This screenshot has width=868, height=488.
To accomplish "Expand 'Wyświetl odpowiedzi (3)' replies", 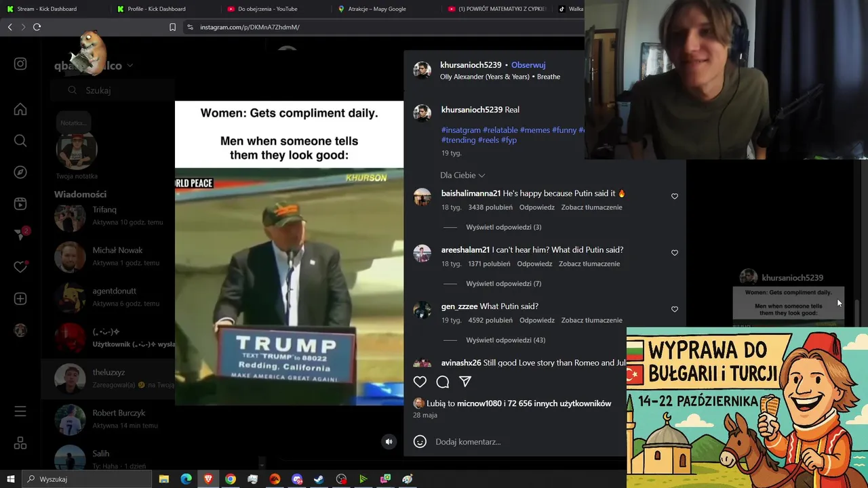I will 503,227.
